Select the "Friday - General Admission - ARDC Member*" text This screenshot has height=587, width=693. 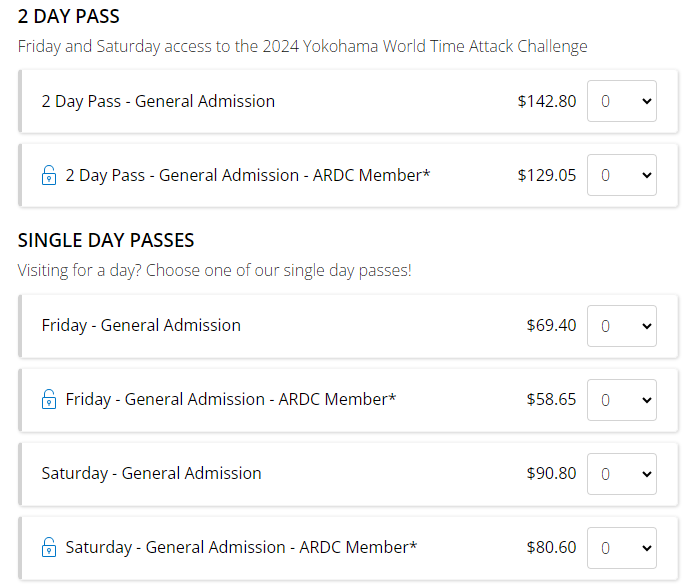pos(231,399)
